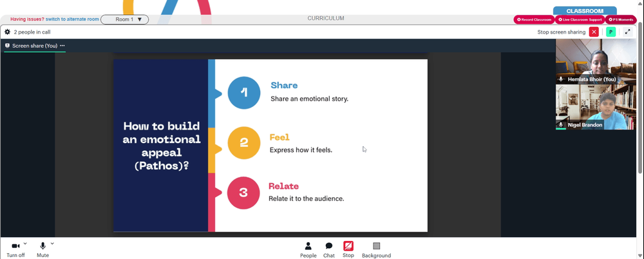Click the 'Share' heading on slide

click(284, 86)
